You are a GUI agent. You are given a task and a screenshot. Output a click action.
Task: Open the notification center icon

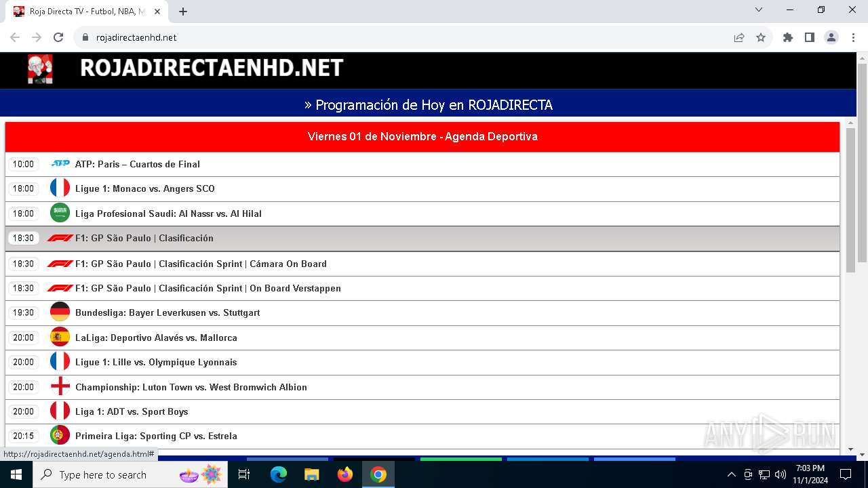tap(846, 474)
